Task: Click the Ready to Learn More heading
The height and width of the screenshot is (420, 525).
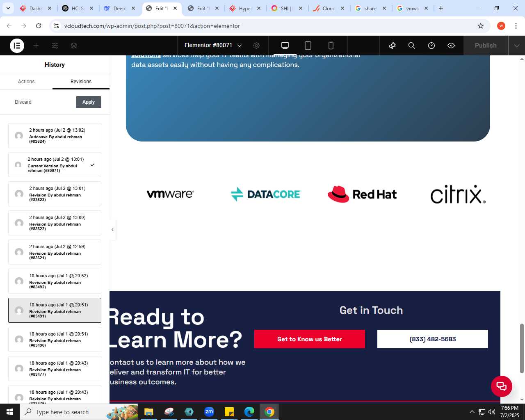Action: coord(176,329)
